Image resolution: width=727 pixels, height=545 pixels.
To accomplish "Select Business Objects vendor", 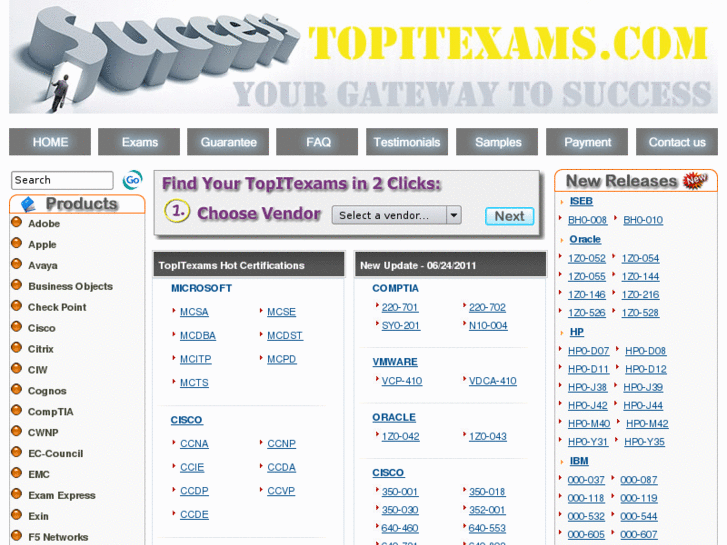I will tap(70, 286).
